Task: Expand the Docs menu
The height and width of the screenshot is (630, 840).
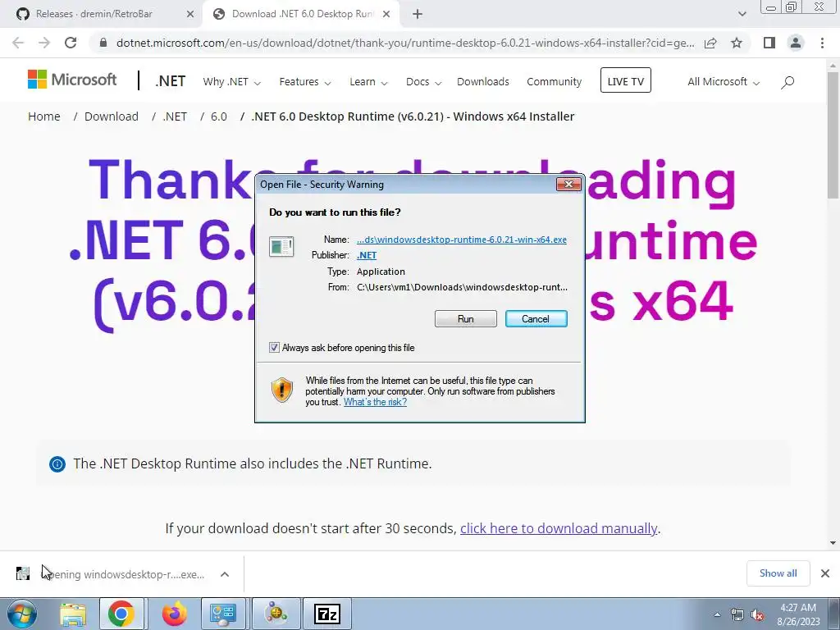Action: 423,82
